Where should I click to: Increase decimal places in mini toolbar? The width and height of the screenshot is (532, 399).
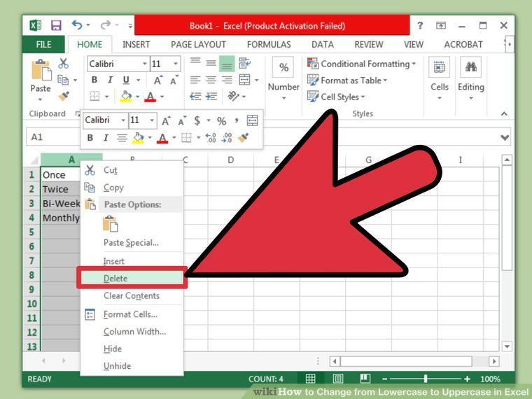pyautogui.click(x=211, y=138)
